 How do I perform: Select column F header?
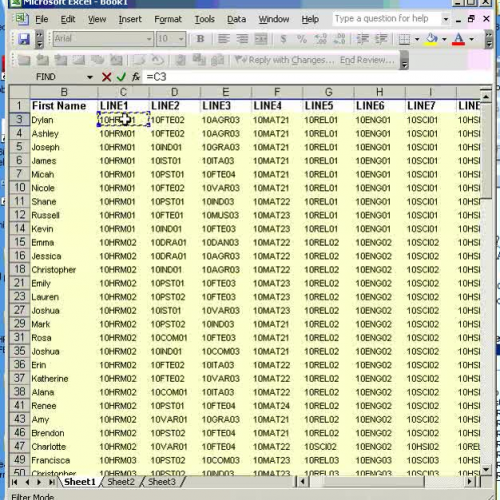tap(277, 92)
